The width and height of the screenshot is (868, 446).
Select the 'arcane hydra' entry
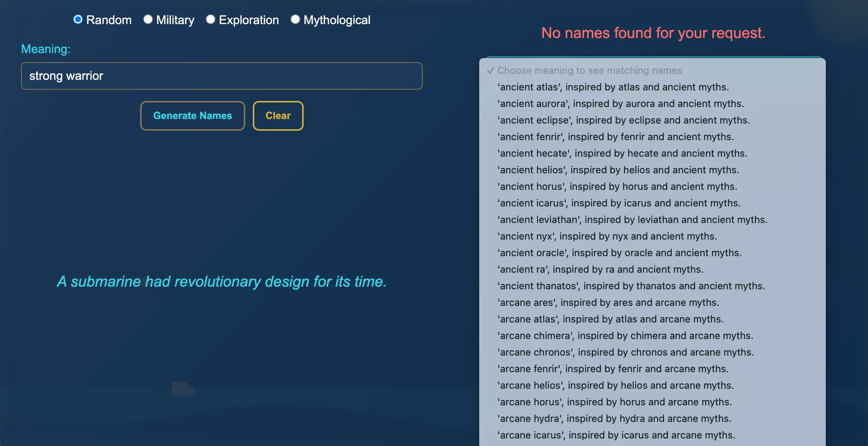[614, 419]
